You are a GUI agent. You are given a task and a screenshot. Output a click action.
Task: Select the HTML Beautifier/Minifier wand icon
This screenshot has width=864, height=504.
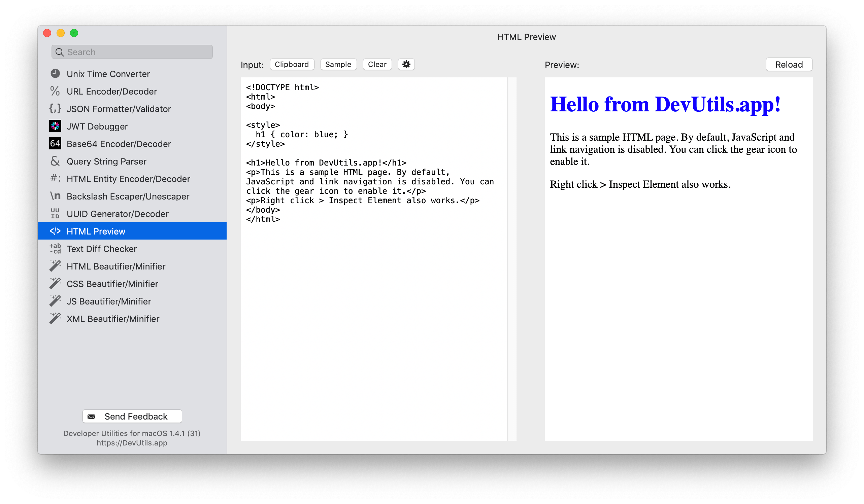55,266
